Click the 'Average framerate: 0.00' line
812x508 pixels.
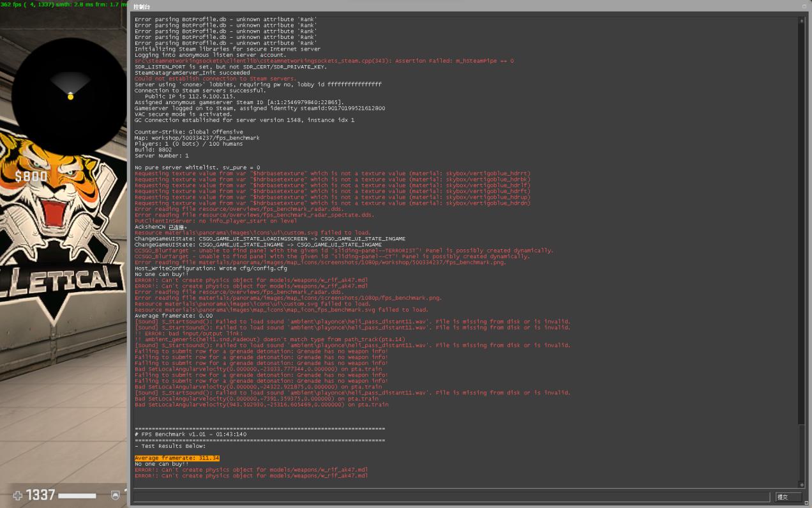(174, 316)
